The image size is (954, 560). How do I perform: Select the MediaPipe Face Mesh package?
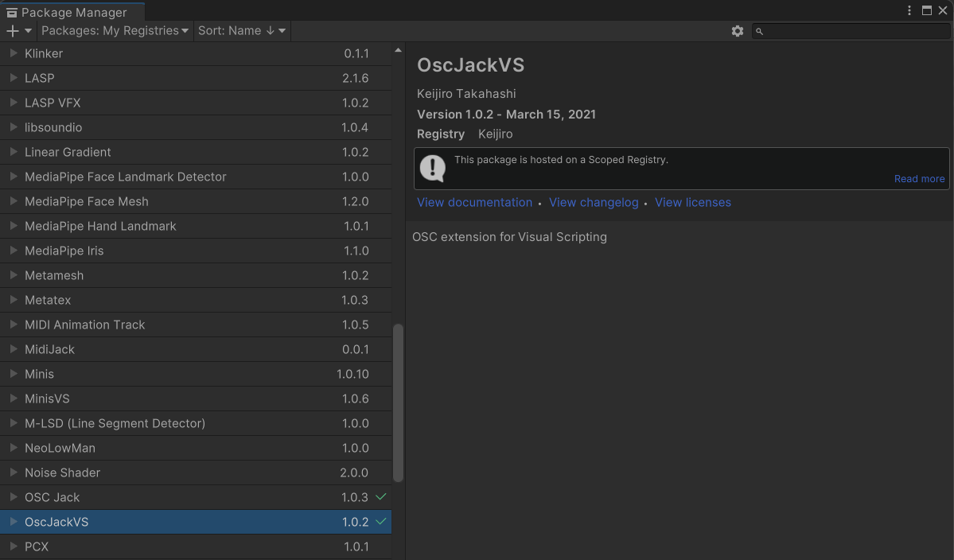[87, 201]
